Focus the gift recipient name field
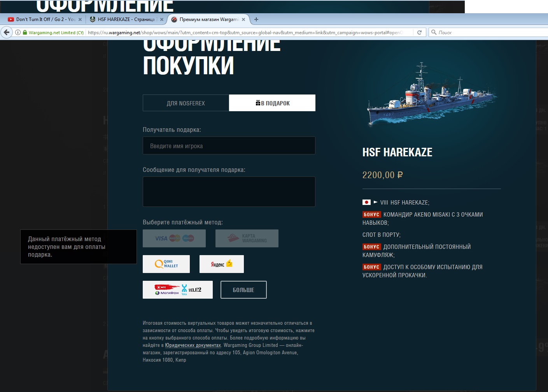Viewport: 548px width, 392px height. click(229, 146)
